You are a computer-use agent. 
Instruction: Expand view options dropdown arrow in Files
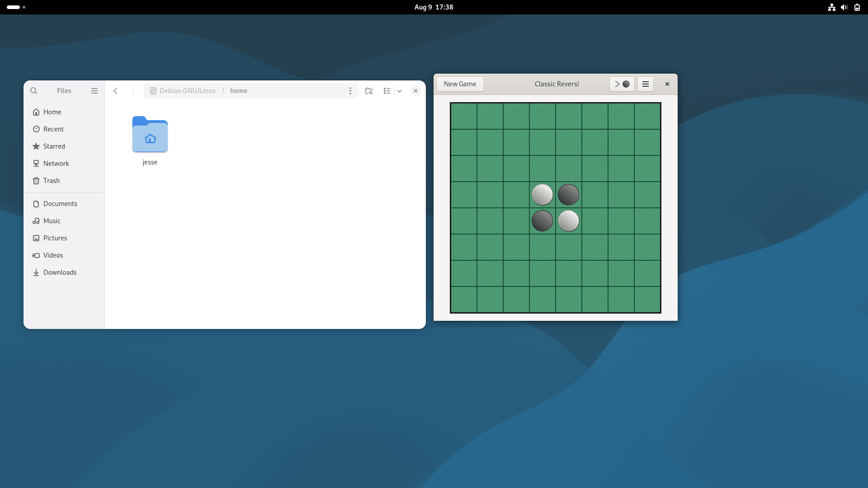tap(400, 91)
